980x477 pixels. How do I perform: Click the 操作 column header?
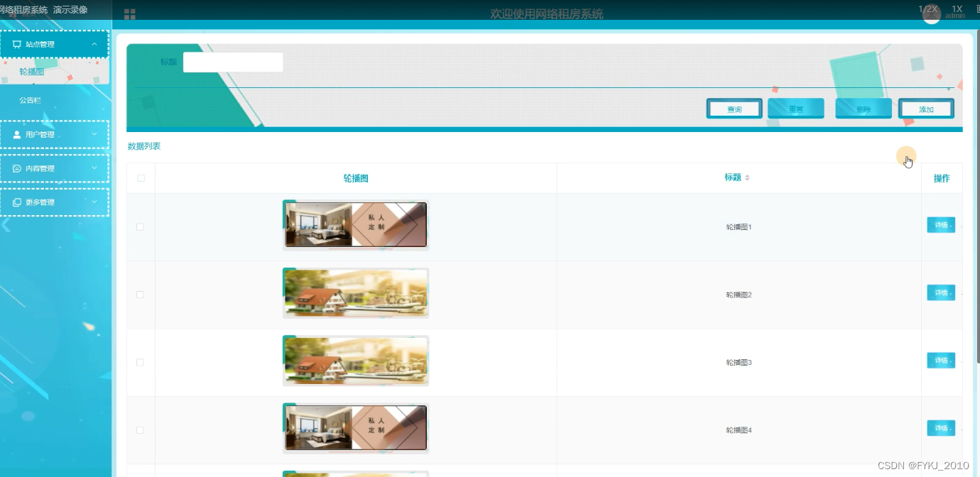[x=942, y=178]
